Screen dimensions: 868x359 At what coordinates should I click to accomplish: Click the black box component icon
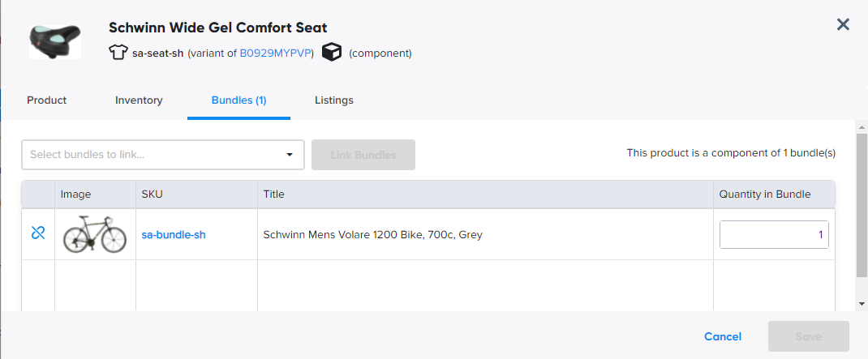coord(332,53)
